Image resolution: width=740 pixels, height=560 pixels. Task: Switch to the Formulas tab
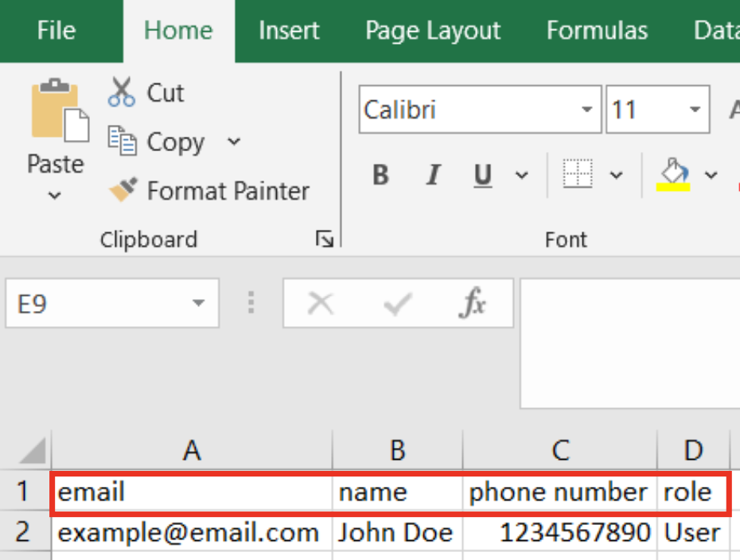tap(597, 31)
